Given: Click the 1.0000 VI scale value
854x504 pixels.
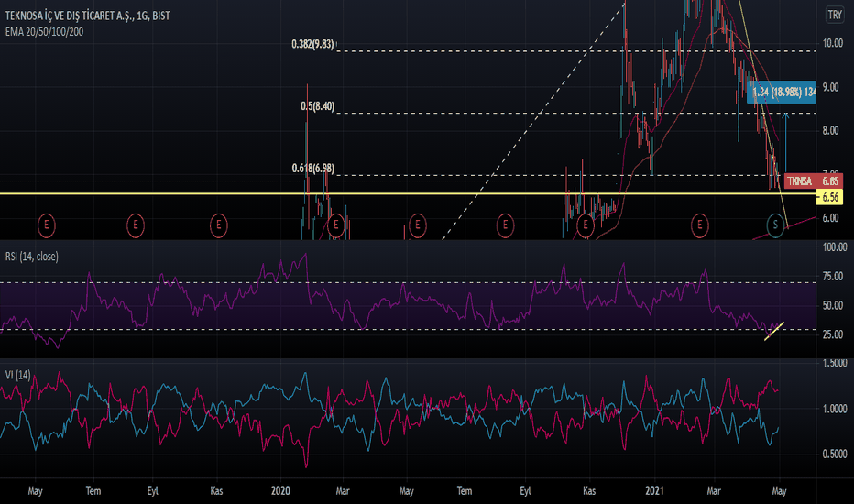Looking at the screenshot, I should (x=835, y=409).
